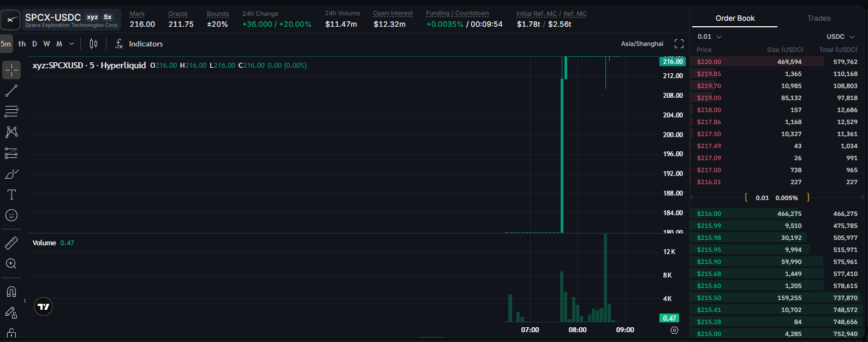Select the $216.00 best bid price
This screenshot has width=868, height=342.
(x=709, y=214)
